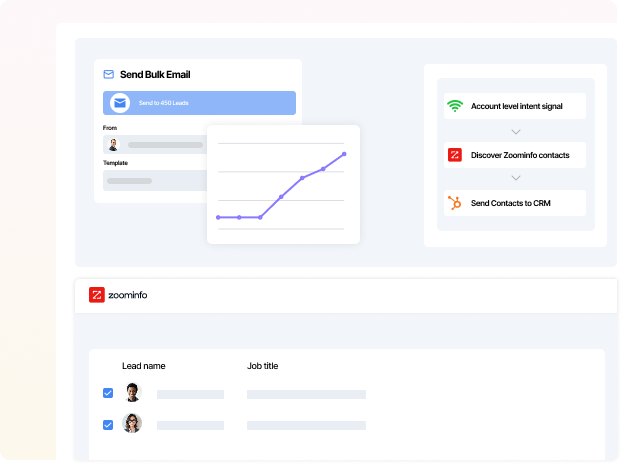Click the green intent signal icon
622x465 pixels.
click(455, 106)
